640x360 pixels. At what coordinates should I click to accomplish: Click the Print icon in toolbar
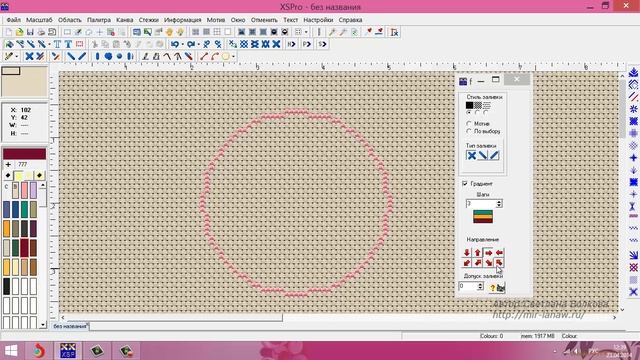[x=41, y=32]
